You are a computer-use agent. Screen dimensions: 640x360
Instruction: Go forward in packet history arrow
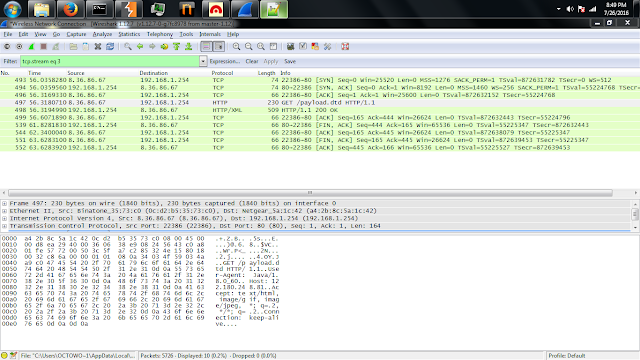[152, 47]
